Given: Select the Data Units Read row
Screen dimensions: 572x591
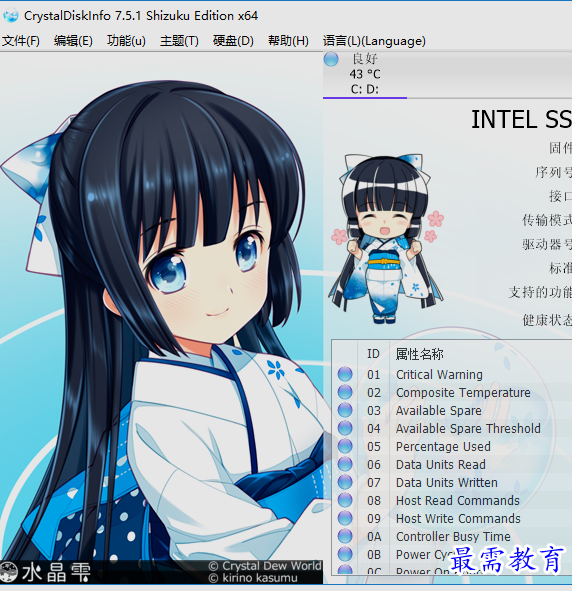Looking at the screenshot, I should (x=452, y=464).
